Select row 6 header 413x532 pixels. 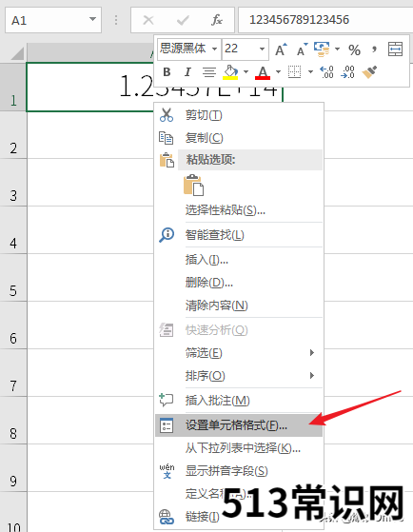pos(13,325)
